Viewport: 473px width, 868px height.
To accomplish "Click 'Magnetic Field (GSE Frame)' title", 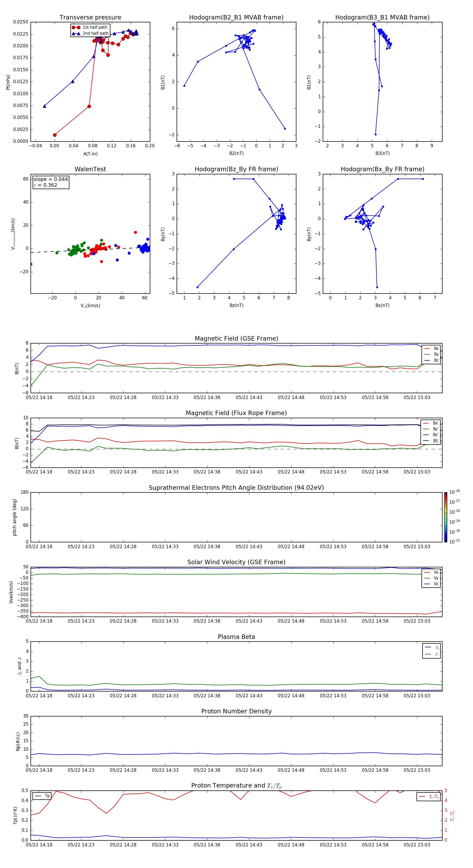I will [236, 339].
